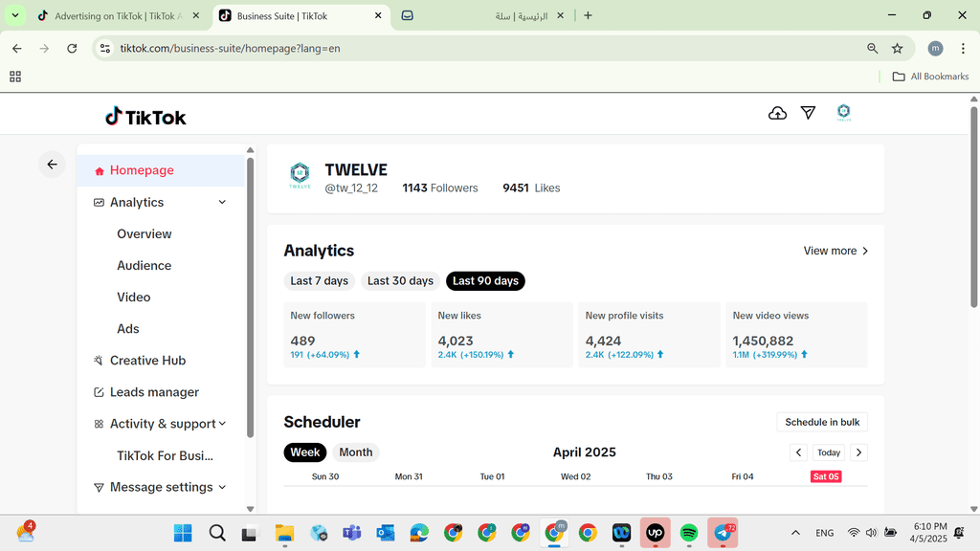Go to Homepage in sidebar
Viewport: 980px width, 551px height.
[161, 170]
